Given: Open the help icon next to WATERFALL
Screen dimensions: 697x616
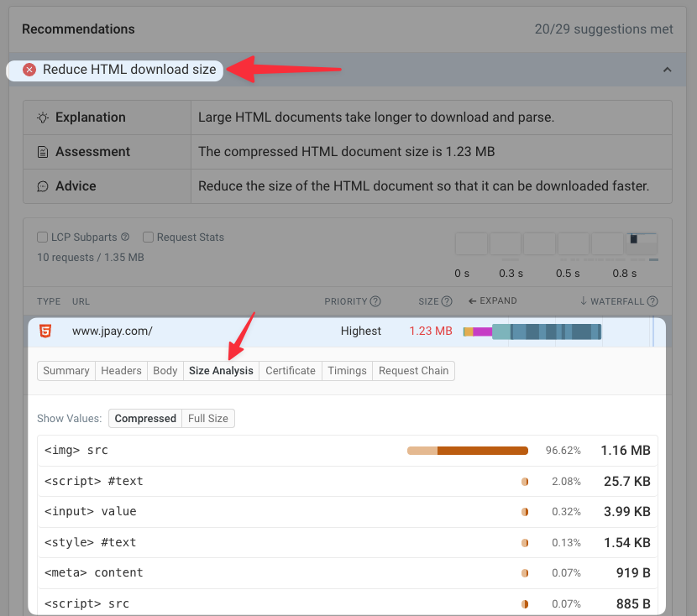Looking at the screenshot, I should 653,300.
